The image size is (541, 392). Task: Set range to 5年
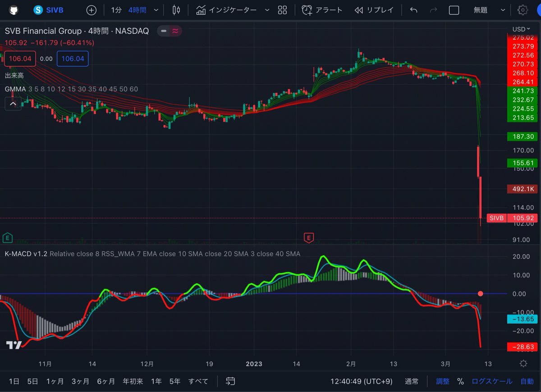[175, 381]
